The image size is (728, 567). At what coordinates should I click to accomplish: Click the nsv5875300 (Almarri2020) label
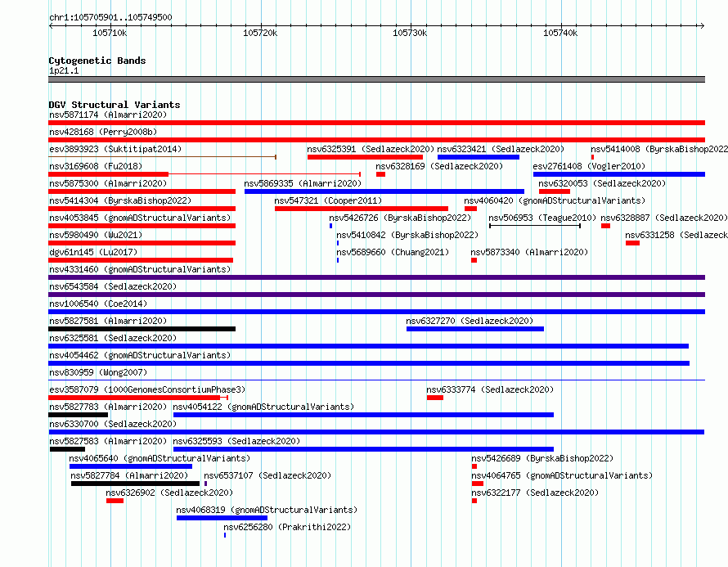[108, 183]
